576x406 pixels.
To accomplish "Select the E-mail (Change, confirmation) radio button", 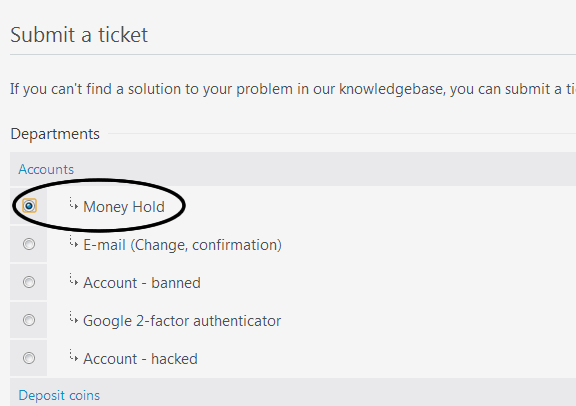I will pyautogui.click(x=29, y=244).
